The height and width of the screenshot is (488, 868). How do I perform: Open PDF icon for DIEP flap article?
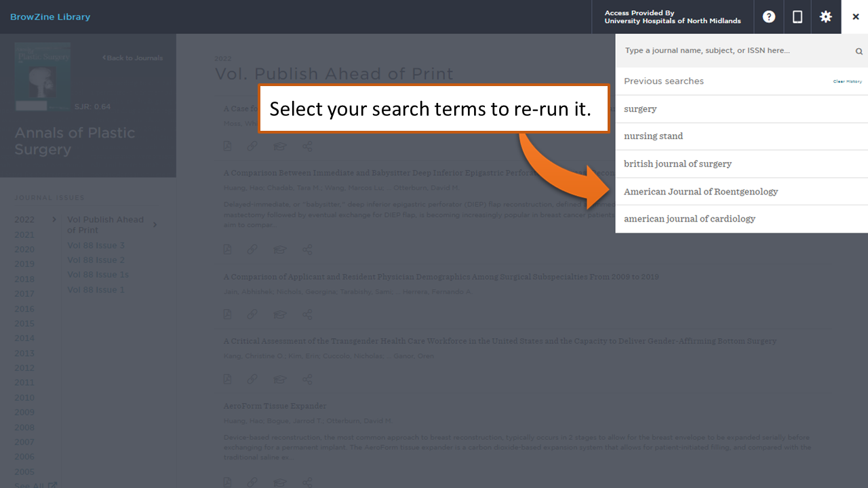pyautogui.click(x=227, y=249)
